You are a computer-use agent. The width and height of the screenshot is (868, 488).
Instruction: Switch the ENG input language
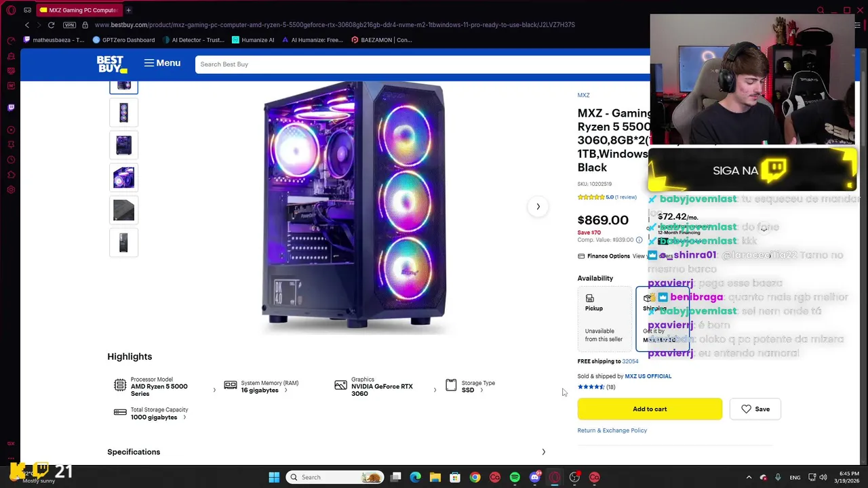point(794,477)
